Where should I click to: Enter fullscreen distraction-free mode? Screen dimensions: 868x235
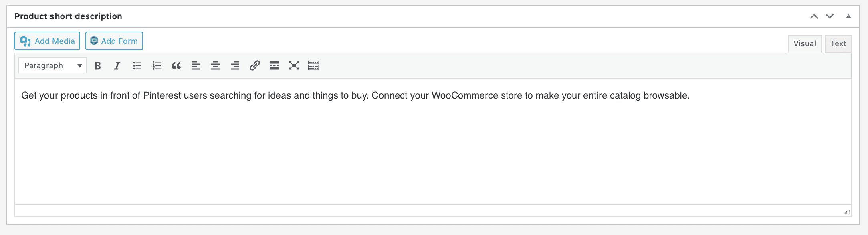pos(294,66)
